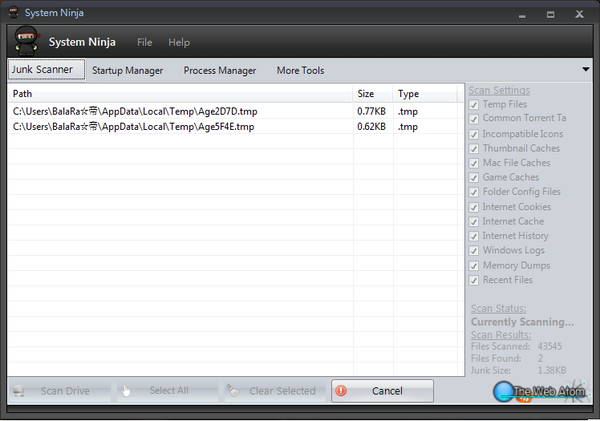The width and height of the screenshot is (600, 421).
Task: Click the Scan Status heading
Action: click(498, 308)
